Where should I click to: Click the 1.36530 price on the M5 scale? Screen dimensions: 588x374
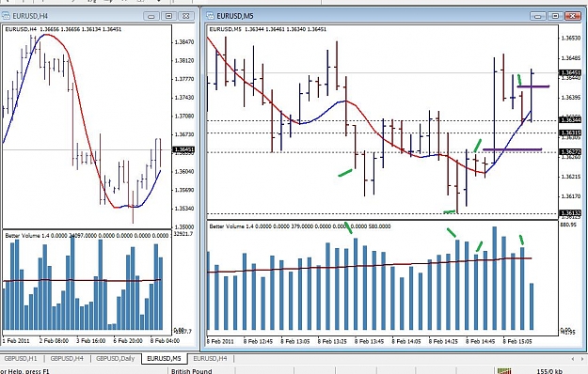[570, 39]
